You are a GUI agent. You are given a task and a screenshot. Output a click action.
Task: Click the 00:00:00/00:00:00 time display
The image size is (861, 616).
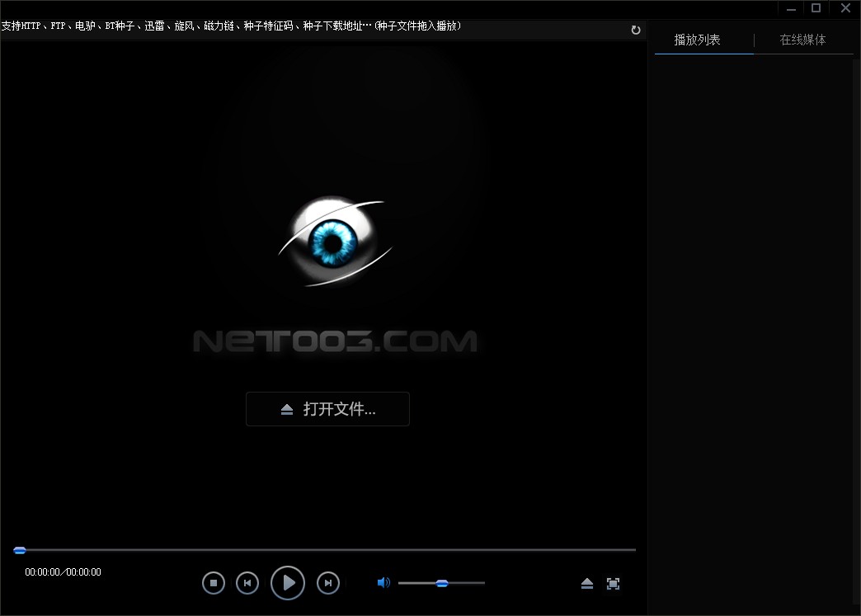(63, 572)
